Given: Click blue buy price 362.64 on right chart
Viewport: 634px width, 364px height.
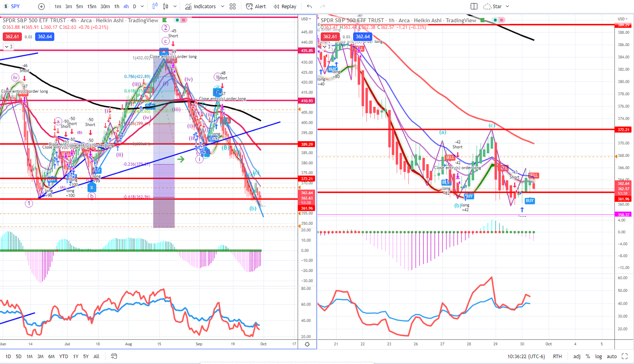Looking at the screenshot, I should click(x=363, y=37).
